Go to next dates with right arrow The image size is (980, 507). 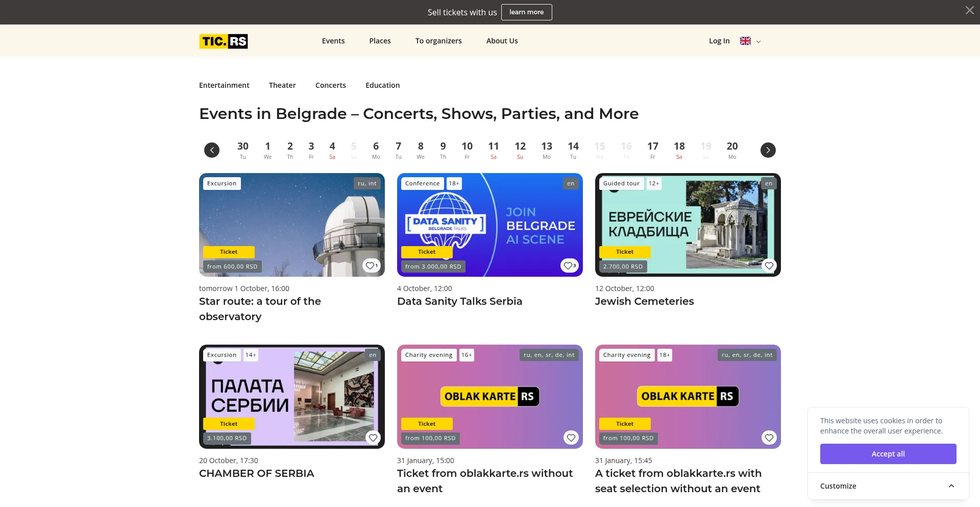point(768,150)
